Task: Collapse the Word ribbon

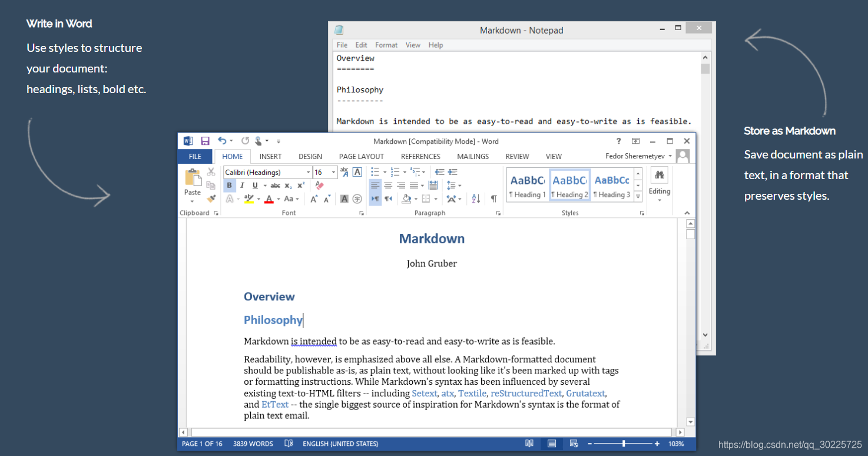Action: (687, 213)
